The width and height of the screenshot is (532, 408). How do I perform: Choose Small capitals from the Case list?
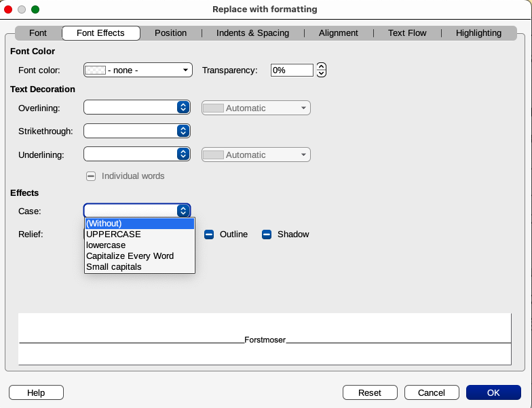tap(140, 267)
